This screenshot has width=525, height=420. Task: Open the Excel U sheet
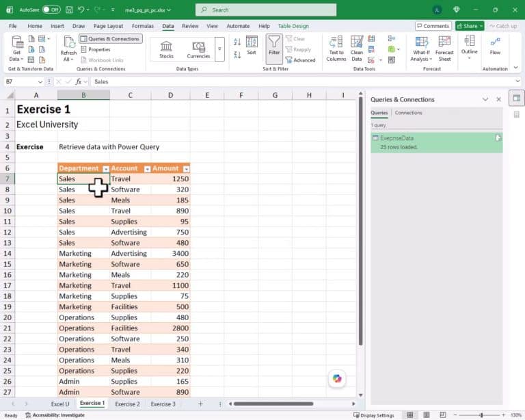click(60, 404)
